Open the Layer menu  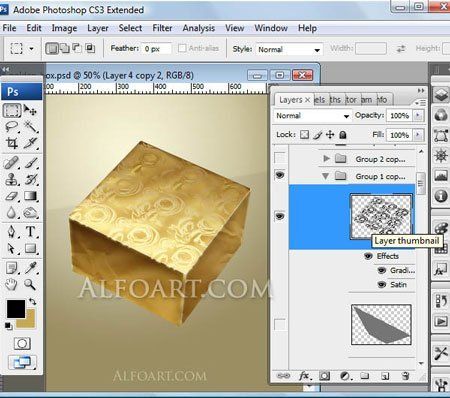pyautogui.click(x=98, y=28)
